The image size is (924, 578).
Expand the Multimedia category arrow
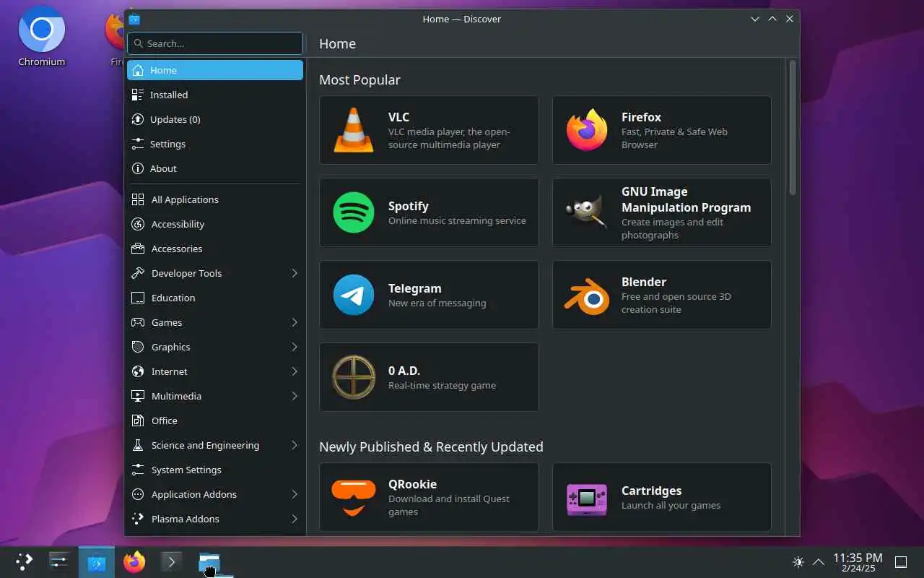tap(295, 396)
